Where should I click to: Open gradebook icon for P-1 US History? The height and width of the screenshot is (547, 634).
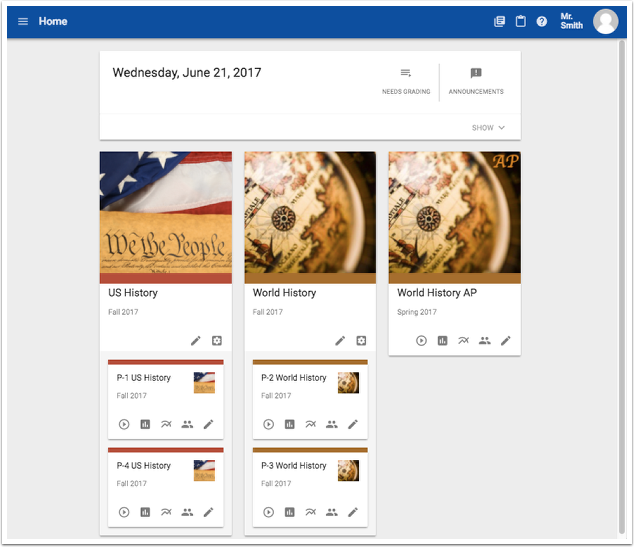point(145,424)
